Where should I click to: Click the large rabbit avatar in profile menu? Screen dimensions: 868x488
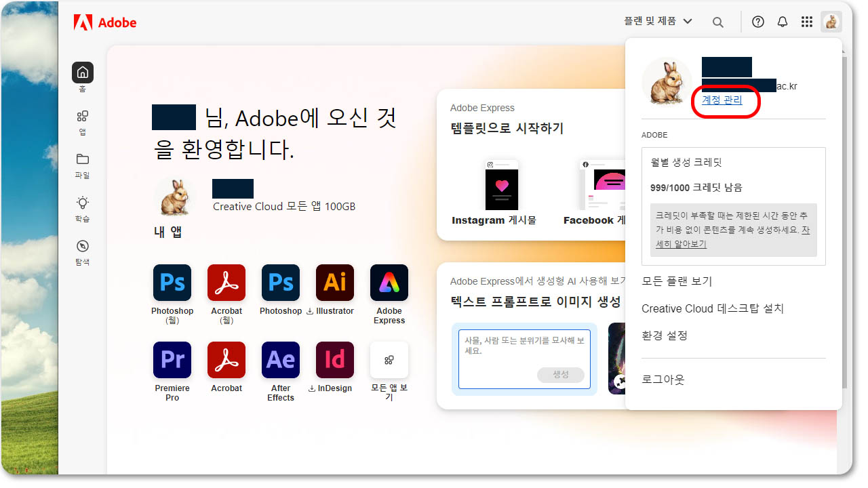coord(667,81)
